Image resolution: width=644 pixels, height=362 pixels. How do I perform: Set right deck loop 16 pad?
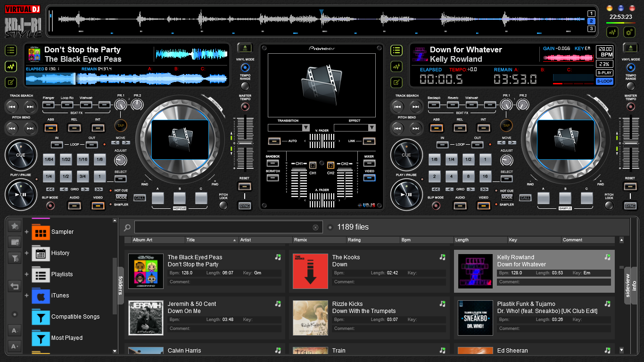tap(485, 177)
